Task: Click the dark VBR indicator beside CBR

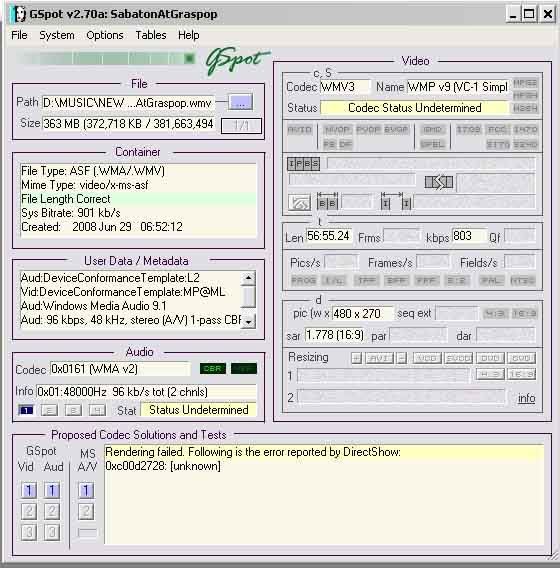Action: point(244,368)
